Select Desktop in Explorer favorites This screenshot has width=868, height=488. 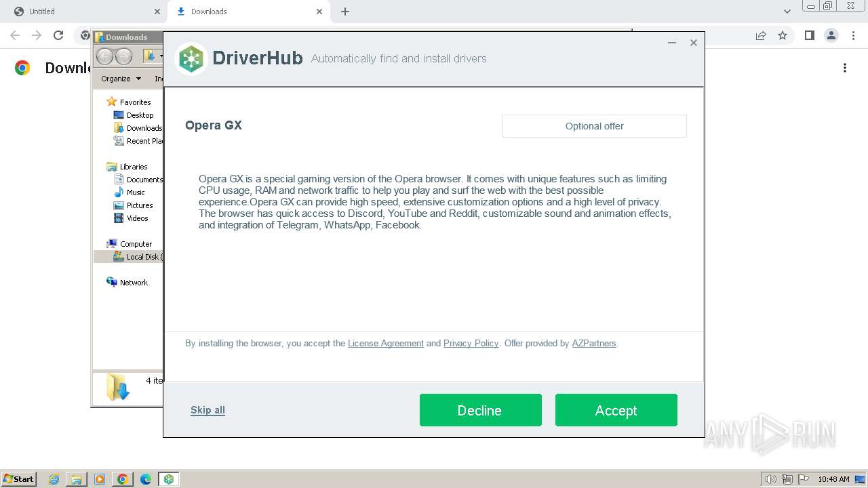[140, 115]
